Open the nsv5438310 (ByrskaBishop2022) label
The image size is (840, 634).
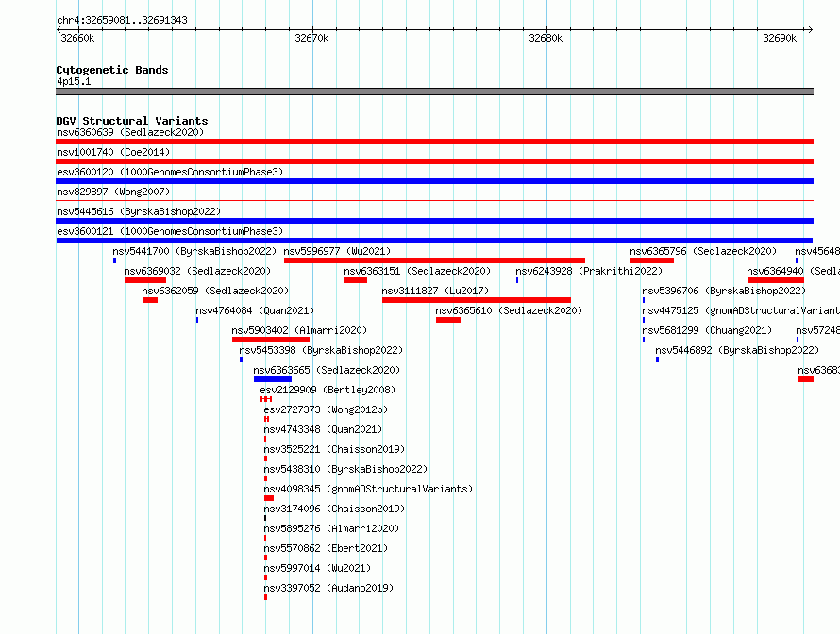tap(345, 469)
